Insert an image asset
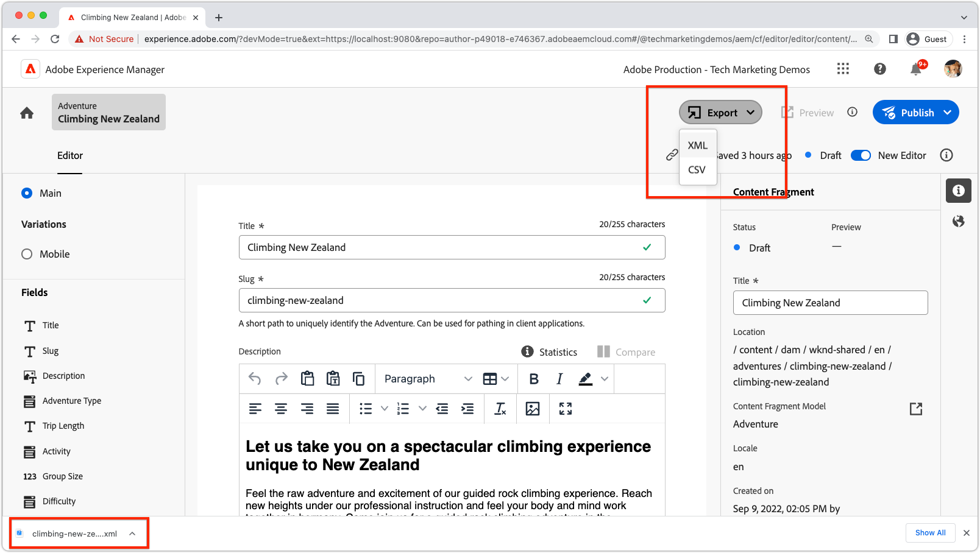 coord(533,409)
